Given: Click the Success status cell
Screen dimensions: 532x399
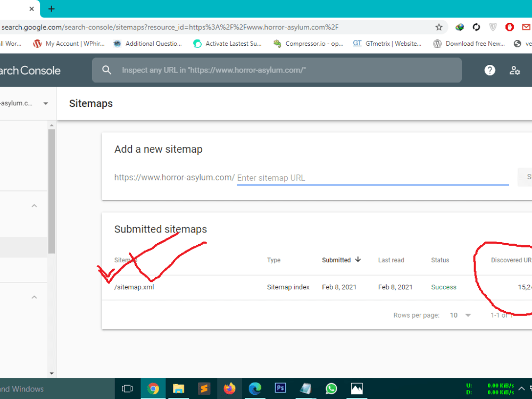Looking at the screenshot, I should click(x=444, y=287).
